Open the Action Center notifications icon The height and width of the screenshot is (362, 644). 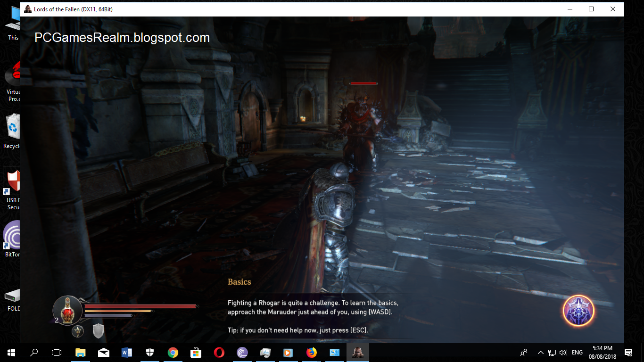click(628, 353)
